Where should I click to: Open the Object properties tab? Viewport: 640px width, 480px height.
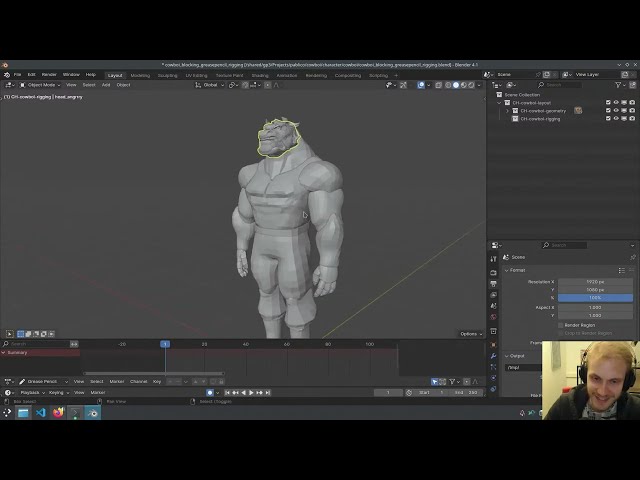493,345
